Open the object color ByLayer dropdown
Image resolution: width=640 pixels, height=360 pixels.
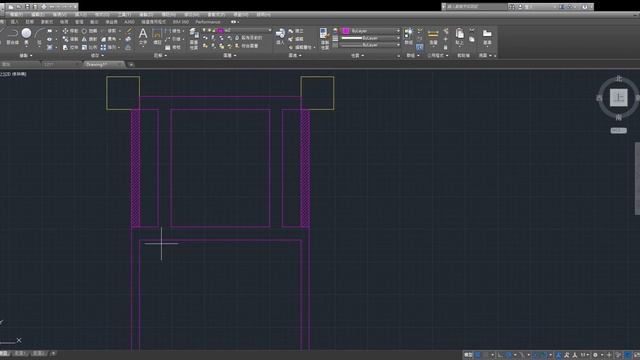point(371,31)
